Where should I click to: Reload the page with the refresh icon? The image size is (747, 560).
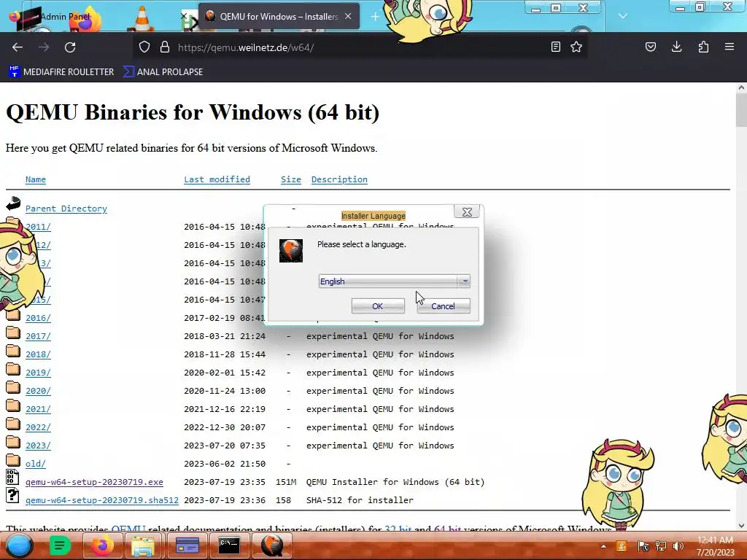tap(70, 47)
